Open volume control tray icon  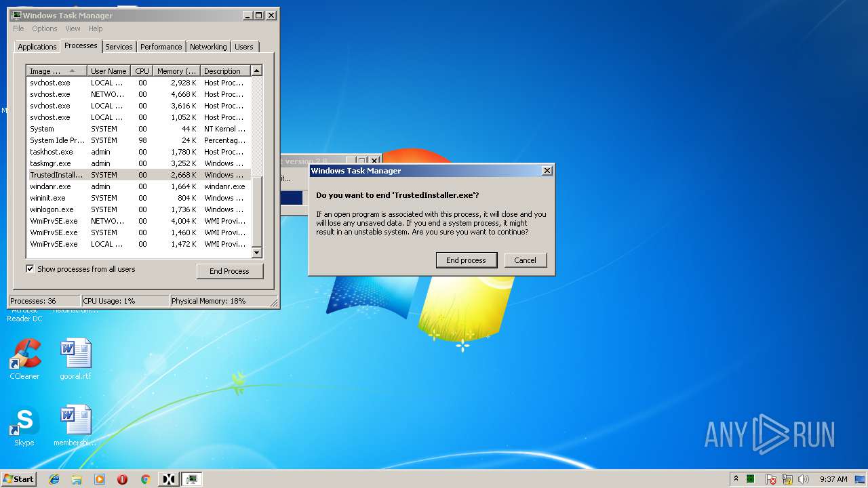[804, 479]
